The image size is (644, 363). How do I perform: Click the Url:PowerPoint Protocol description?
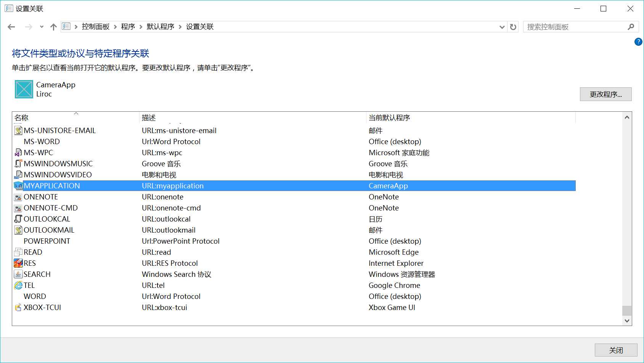[x=181, y=241]
